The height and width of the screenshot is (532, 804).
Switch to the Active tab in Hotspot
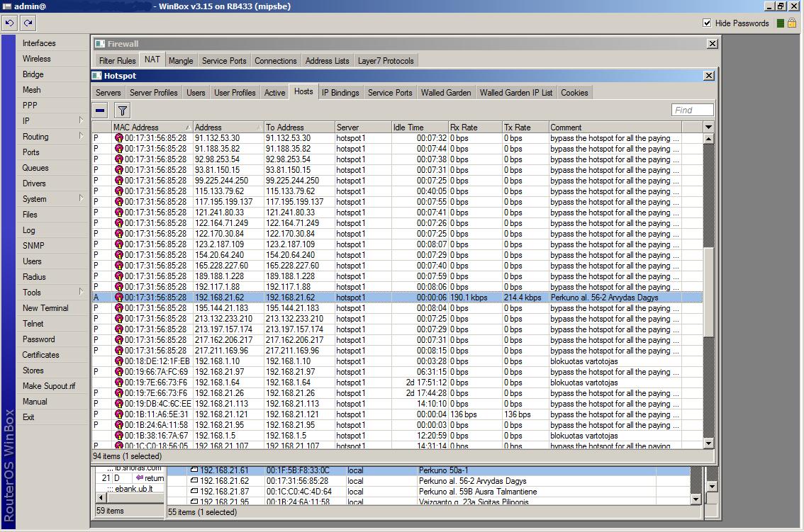pos(275,93)
